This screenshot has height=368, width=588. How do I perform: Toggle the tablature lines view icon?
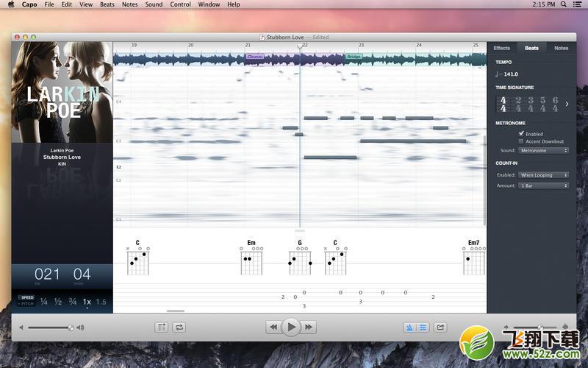click(x=423, y=328)
